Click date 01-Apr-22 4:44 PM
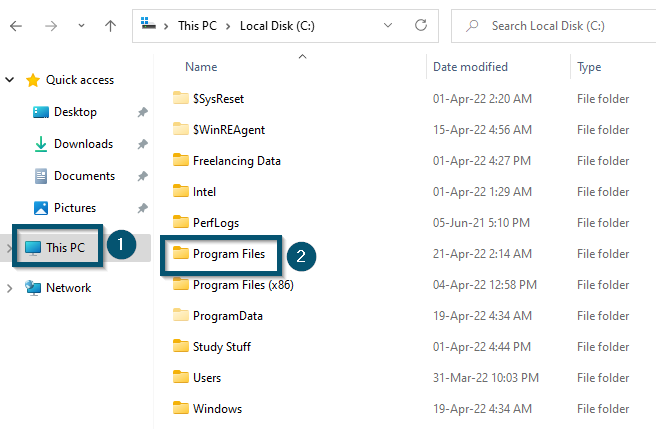This screenshot has width=656, height=429. coord(482,347)
